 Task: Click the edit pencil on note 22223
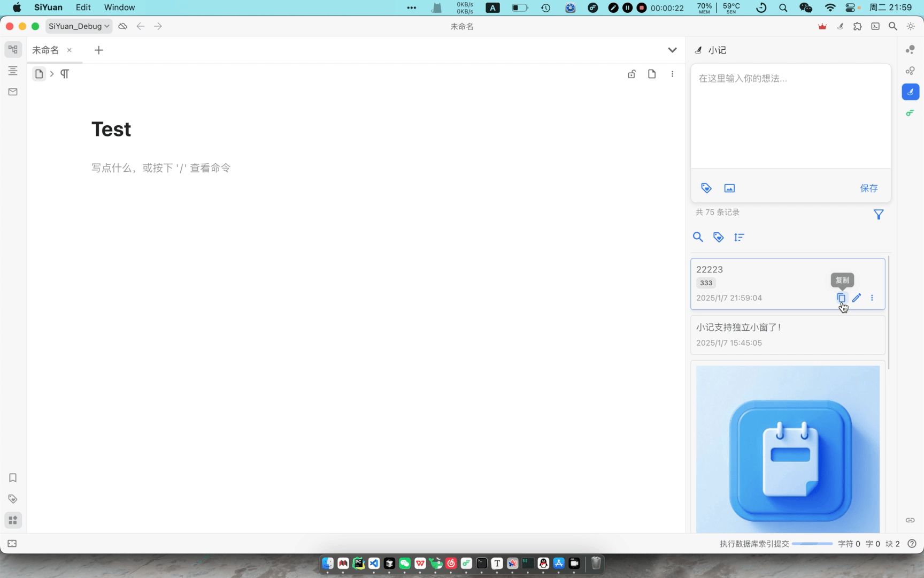click(x=857, y=298)
